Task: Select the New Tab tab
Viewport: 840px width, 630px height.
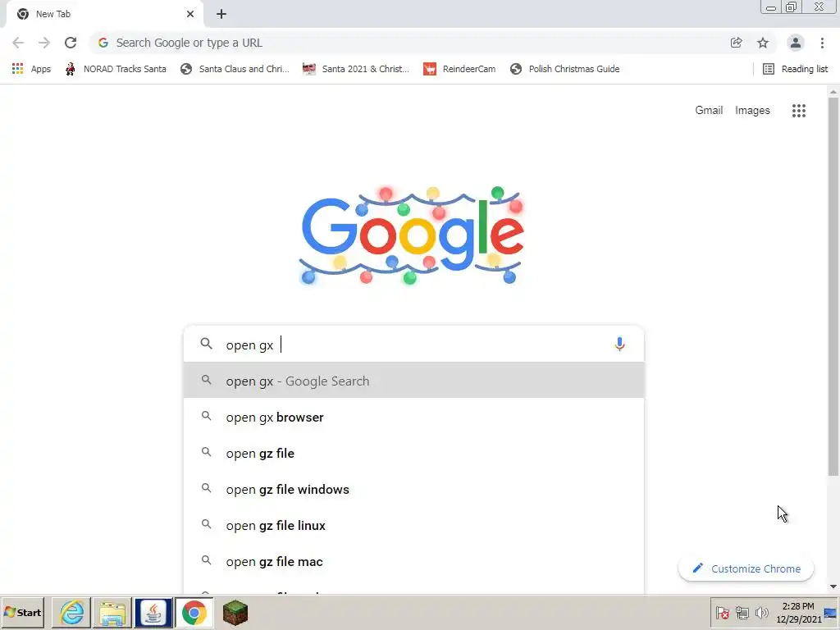Action: coord(104,14)
